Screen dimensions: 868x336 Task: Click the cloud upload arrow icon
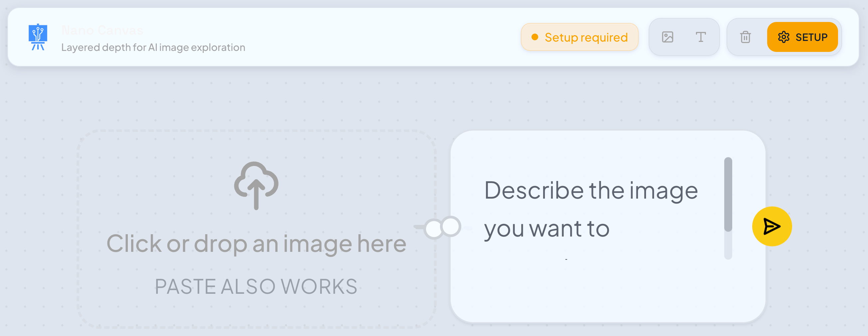pos(256,185)
